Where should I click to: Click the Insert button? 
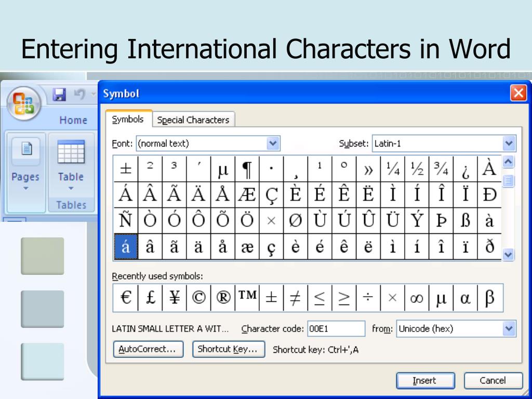(425, 381)
